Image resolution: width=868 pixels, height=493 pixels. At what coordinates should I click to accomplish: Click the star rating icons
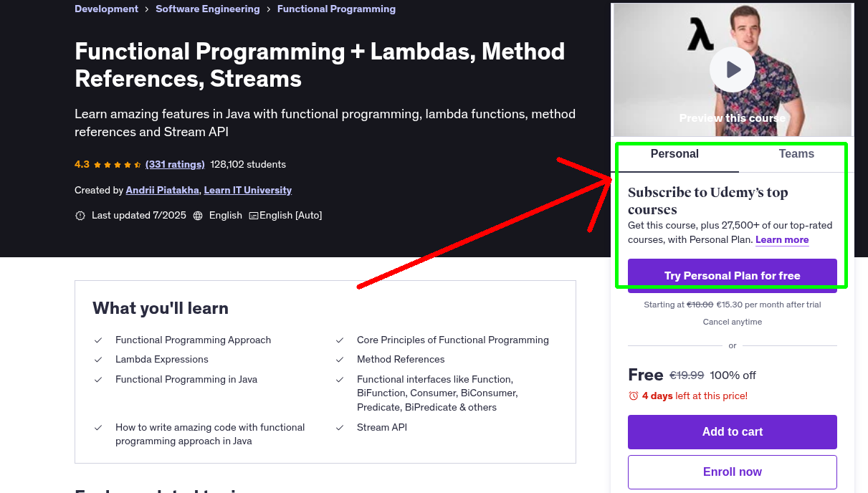[118, 164]
